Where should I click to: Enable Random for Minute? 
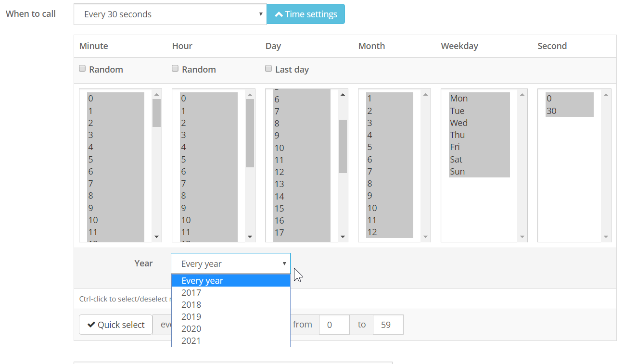82,68
